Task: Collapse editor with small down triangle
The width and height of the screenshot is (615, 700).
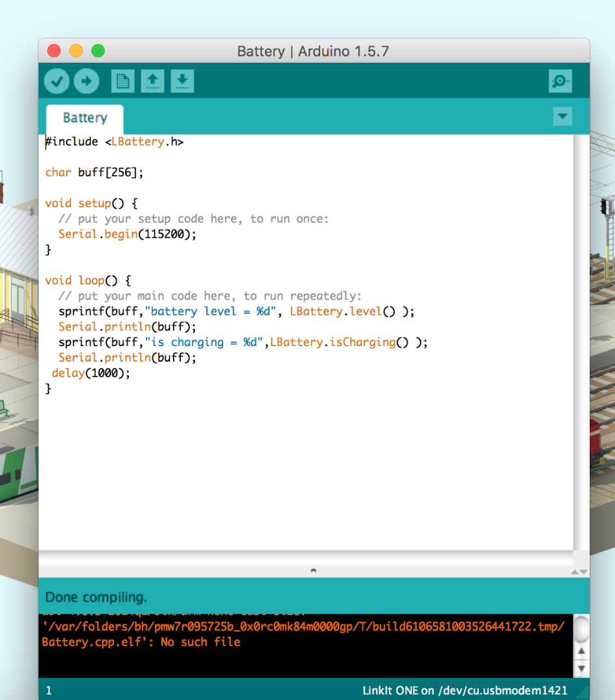Action: pos(583,572)
